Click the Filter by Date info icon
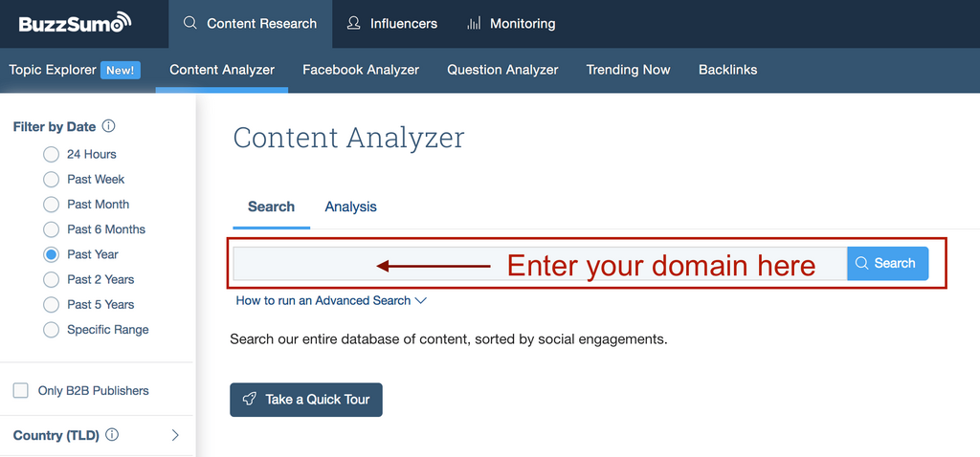This screenshot has width=980, height=457. [x=108, y=126]
